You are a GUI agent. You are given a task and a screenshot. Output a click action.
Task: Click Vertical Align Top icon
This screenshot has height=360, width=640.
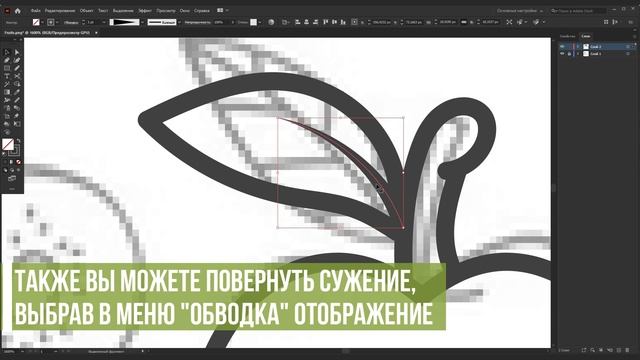(x=326, y=22)
